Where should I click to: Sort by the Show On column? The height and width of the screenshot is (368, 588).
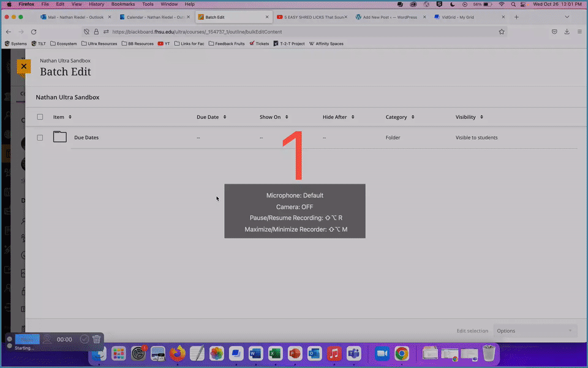[x=274, y=117]
